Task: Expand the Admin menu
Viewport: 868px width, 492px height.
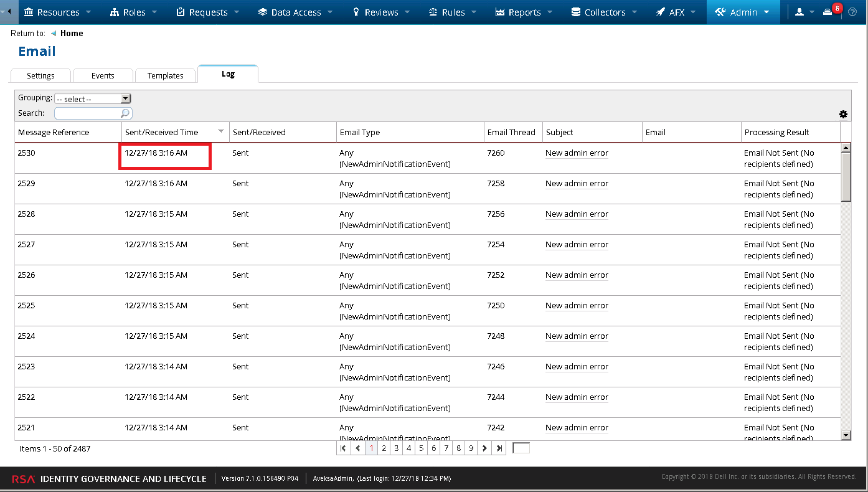Action: point(742,12)
